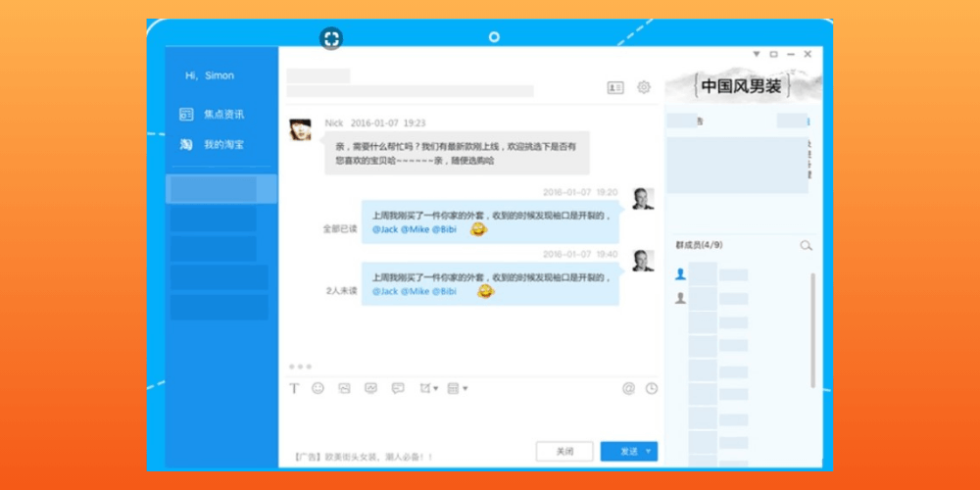Expand the screenshot tool dropdown arrow
The height and width of the screenshot is (490, 980).
436,389
